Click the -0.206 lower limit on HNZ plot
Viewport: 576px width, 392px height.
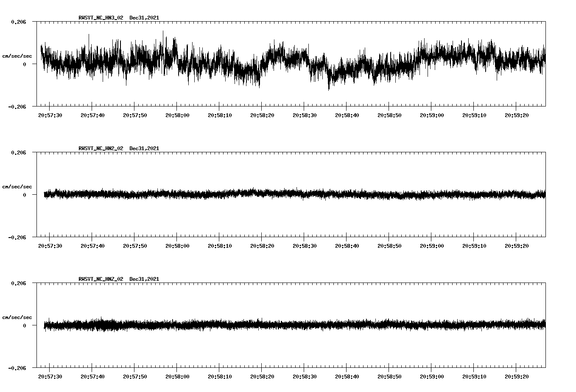[x=17, y=368]
